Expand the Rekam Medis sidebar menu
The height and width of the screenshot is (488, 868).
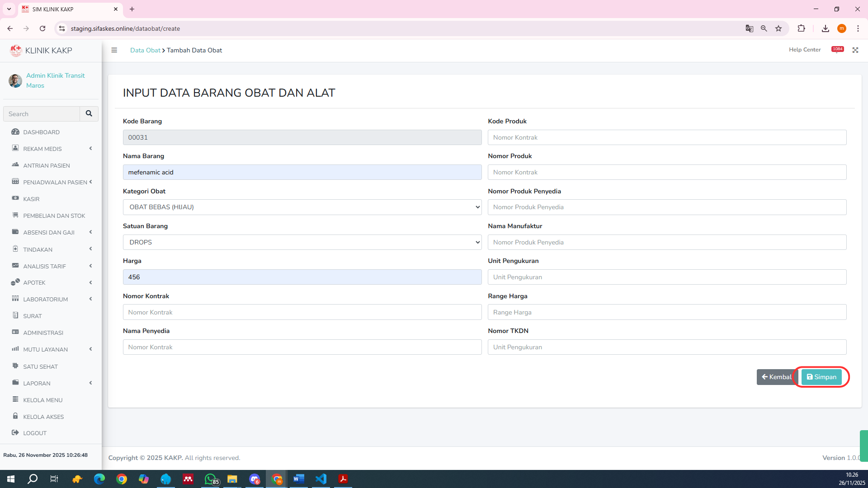(x=42, y=149)
